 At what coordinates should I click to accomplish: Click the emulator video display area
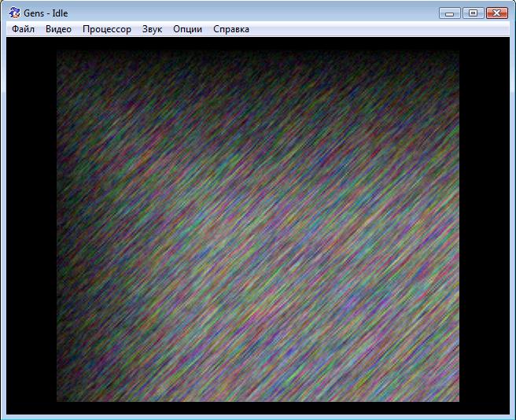click(x=258, y=226)
